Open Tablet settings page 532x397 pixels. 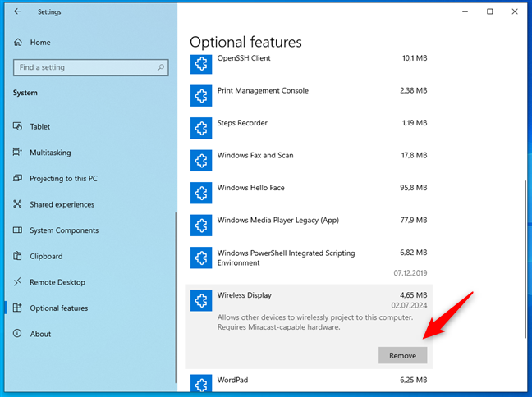[40, 126]
